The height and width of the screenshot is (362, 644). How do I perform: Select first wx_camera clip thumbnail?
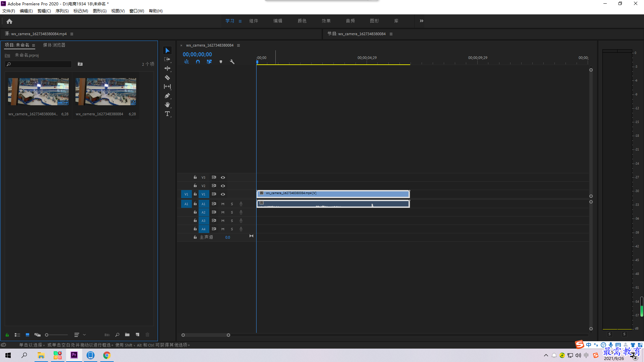(x=38, y=92)
